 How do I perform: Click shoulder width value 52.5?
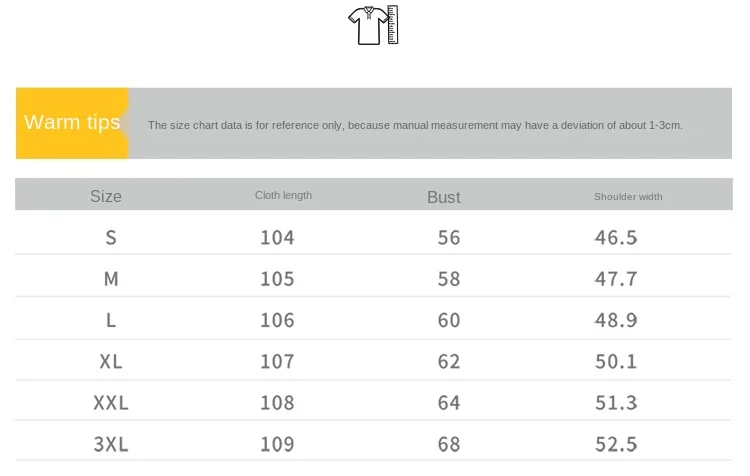[x=616, y=444]
